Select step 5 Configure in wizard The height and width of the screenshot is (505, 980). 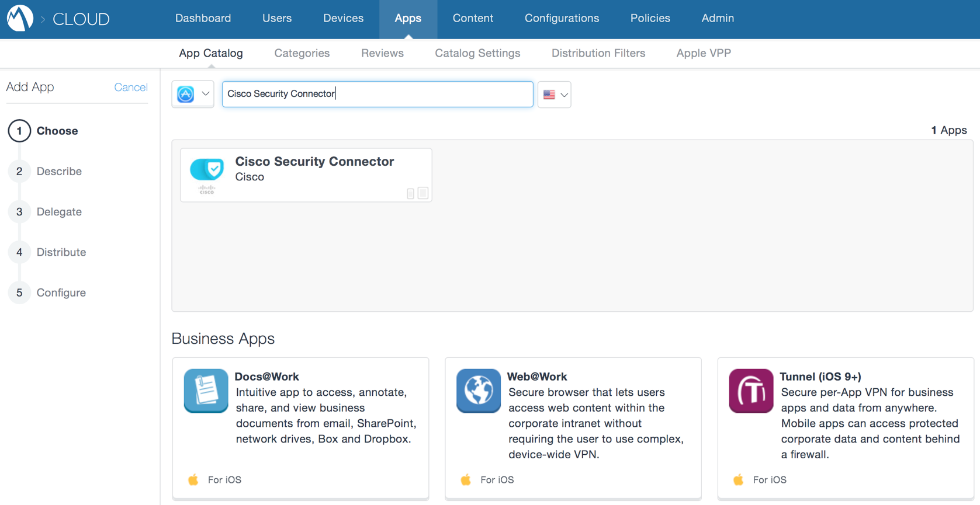(61, 292)
